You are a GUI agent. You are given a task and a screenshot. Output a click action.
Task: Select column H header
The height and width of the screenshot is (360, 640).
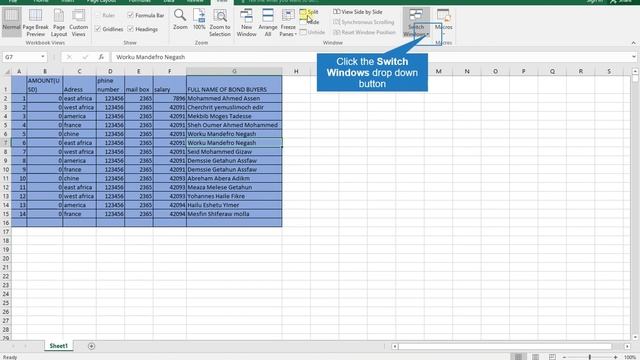click(296, 71)
